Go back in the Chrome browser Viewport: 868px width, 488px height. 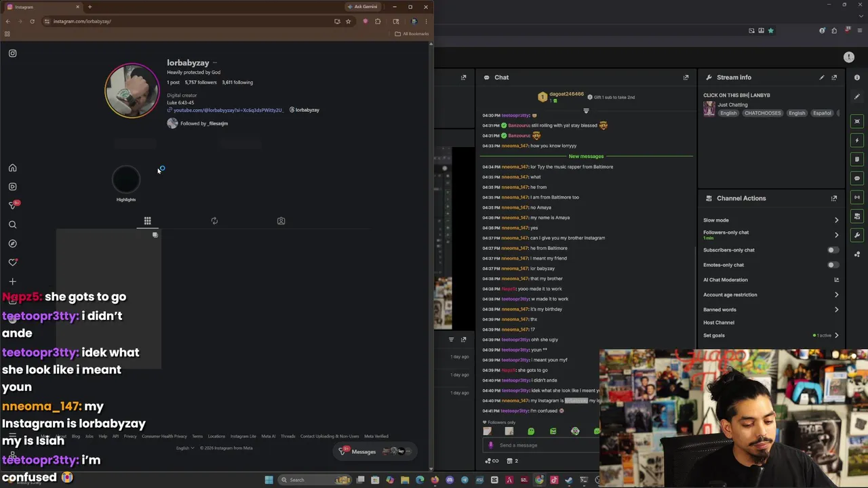(x=7, y=21)
